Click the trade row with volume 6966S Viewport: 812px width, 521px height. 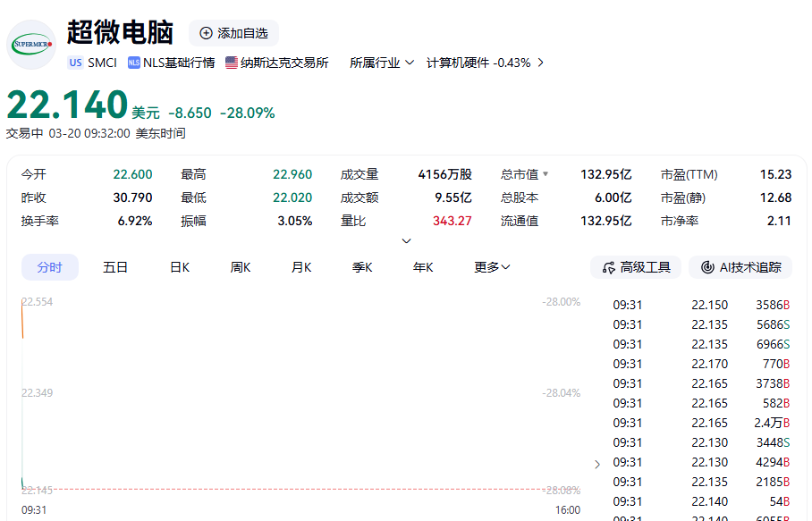[x=701, y=344]
